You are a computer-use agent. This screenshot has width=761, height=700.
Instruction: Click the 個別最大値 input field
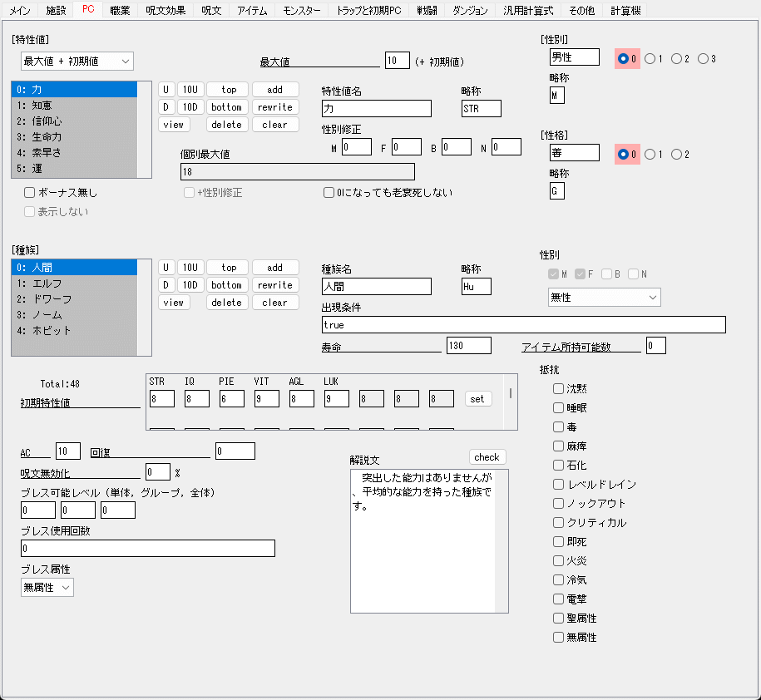[298, 172]
